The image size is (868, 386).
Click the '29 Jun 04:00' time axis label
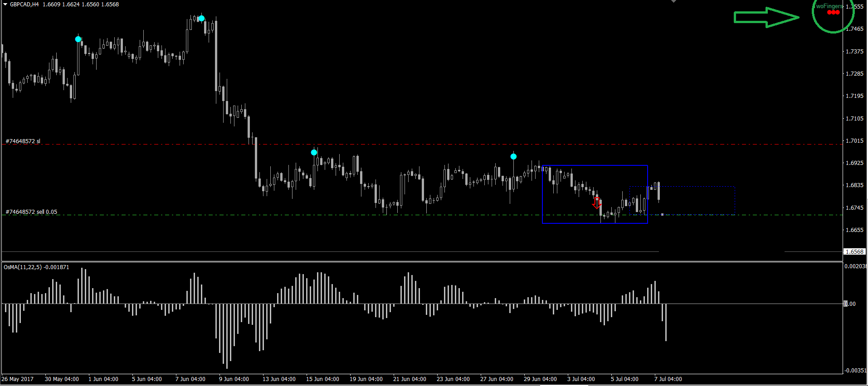(x=540, y=379)
